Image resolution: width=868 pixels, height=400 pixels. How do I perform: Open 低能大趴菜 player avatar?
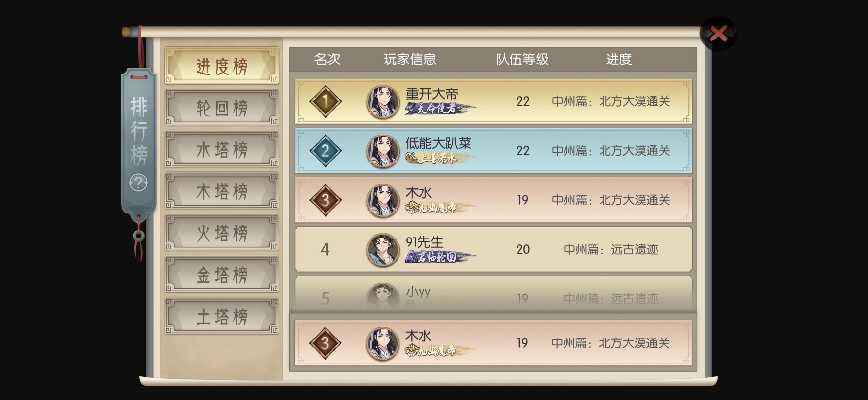(x=382, y=151)
